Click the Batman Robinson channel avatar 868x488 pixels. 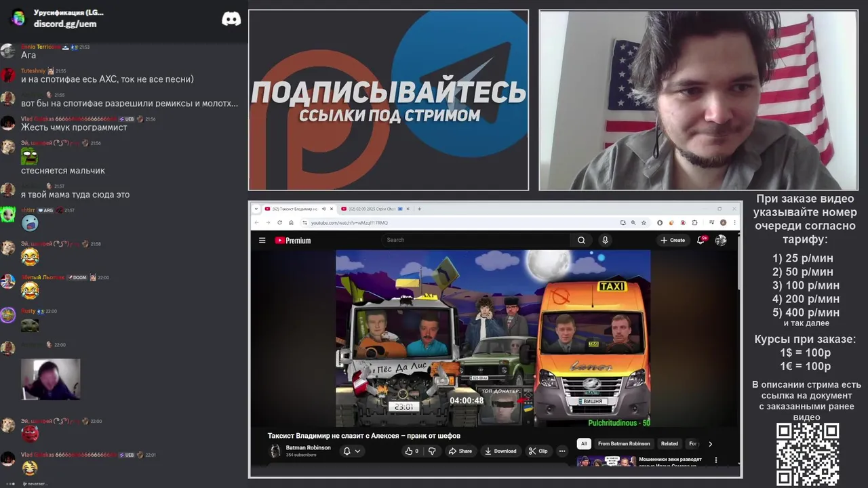[275, 451]
